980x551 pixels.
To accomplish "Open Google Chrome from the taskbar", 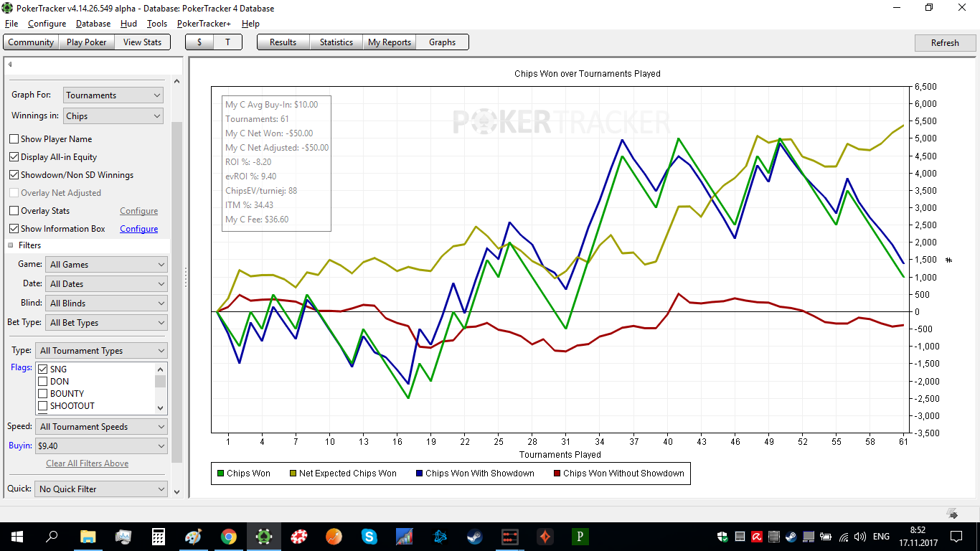I will pyautogui.click(x=229, y=536).
